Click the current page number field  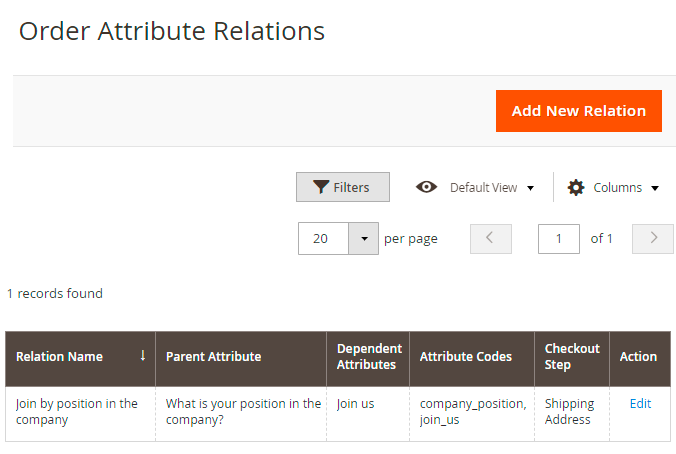[559, 239]
